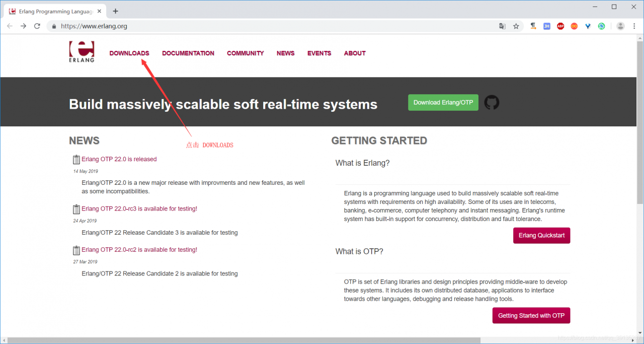Viewport: 644px width, 344px height.
Task: Open the NEWS navigation item
Action: [285, 53]
